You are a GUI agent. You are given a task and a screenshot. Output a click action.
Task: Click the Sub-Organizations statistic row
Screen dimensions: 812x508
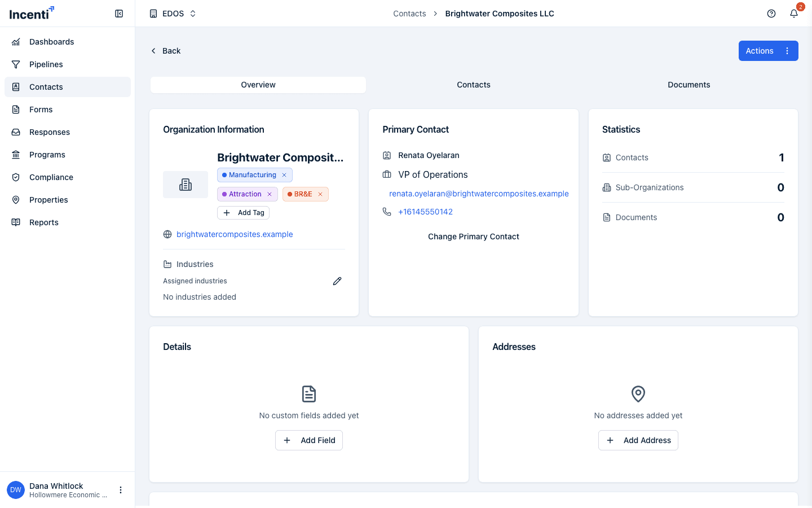pos(693,187)
